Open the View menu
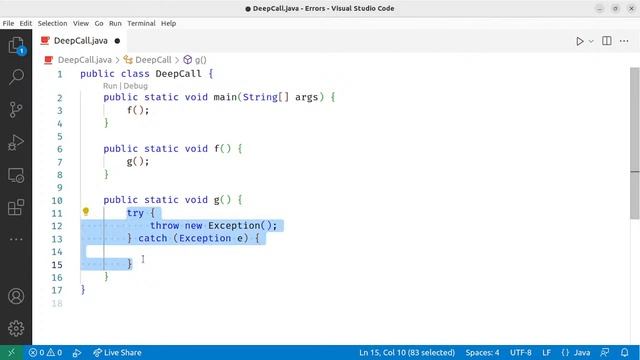This screenshot has width=640, height=360. (x=81, y=23)
